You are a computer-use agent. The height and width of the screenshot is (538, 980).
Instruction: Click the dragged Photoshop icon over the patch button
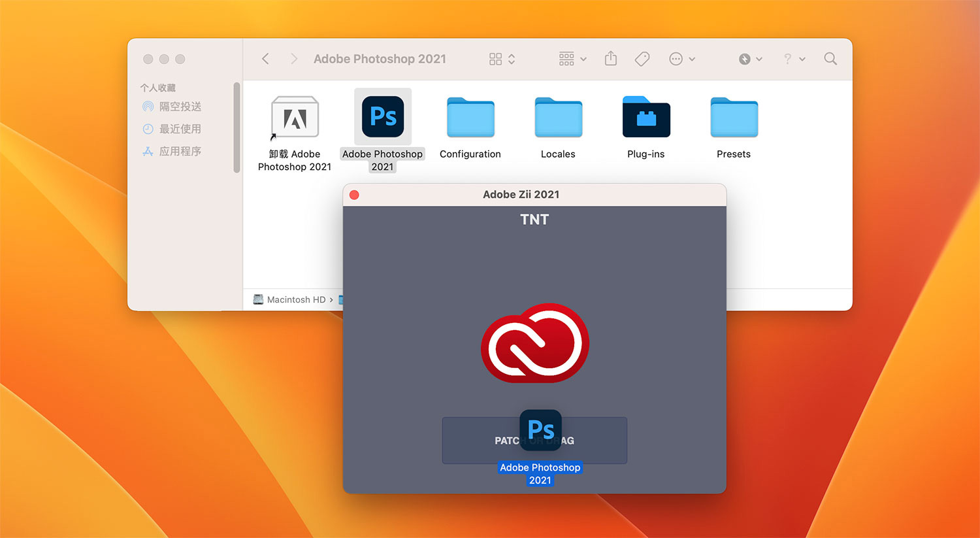click(x=541, y=429)
